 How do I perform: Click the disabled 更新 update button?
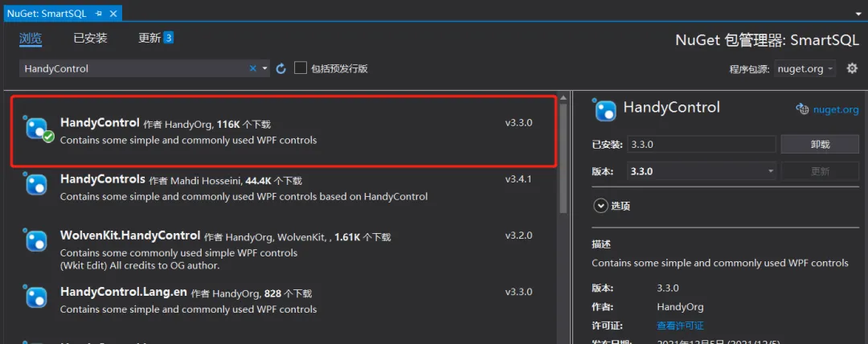pyautogui.click(x=820, y=171)
